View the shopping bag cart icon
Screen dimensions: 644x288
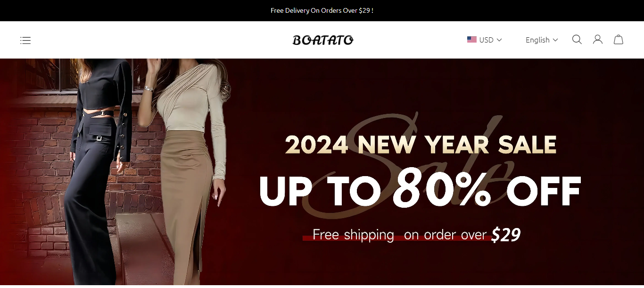point(619,40)
